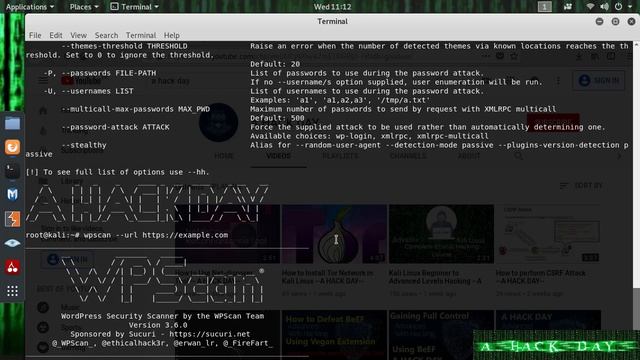Image resolution: width=640 pixels, height=360 pixels.
Task: Click the 'Version 3.6.0' text
Action: point(158,325)
